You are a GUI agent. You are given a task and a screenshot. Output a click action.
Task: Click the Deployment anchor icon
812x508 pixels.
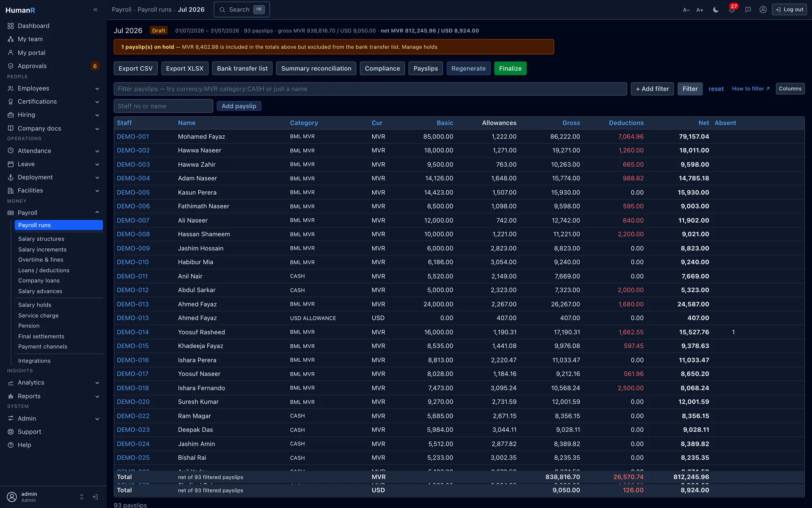tap(11, 177)
